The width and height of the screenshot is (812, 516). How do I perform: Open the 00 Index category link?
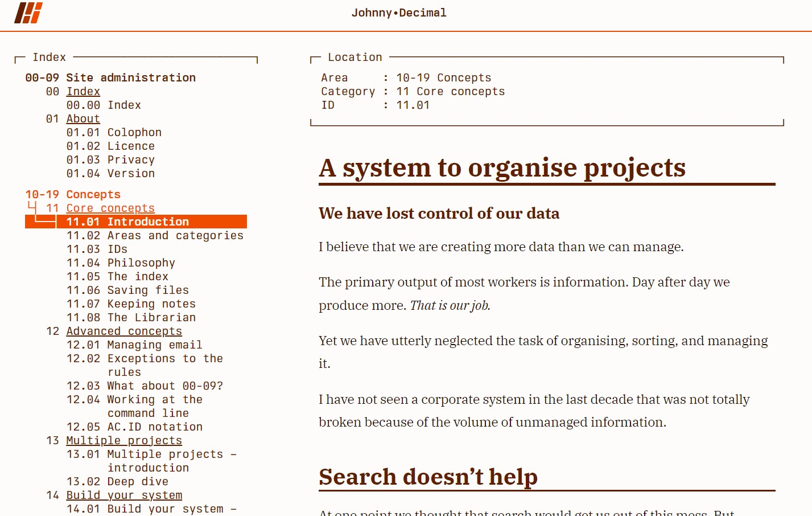[x=83, y=92]
